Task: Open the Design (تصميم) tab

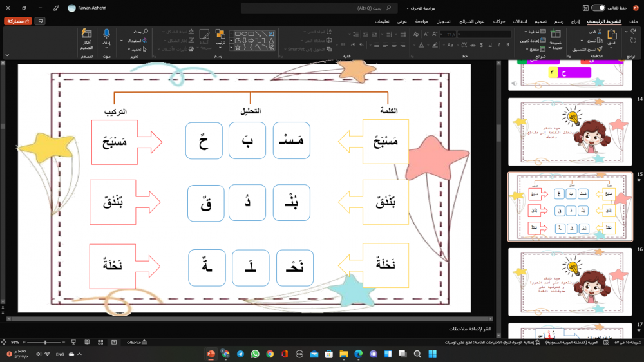Action: tap(540, 21)
